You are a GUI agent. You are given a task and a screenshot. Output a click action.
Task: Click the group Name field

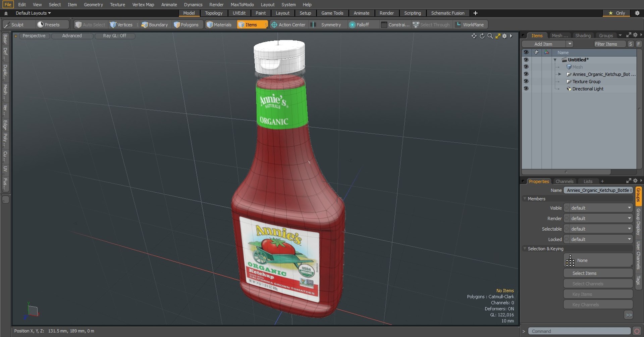[598, 190]
